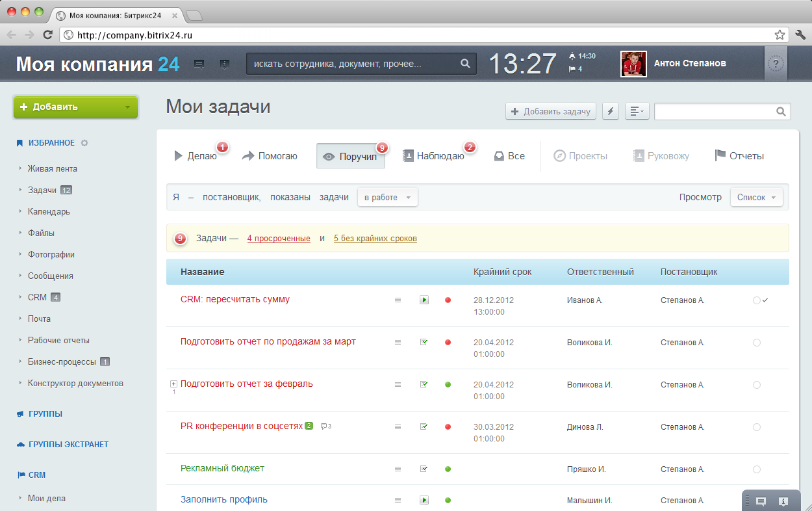Viewport: 812px width, 511px height.
Task: Open the Проекты tab
Action: (581, 156)
